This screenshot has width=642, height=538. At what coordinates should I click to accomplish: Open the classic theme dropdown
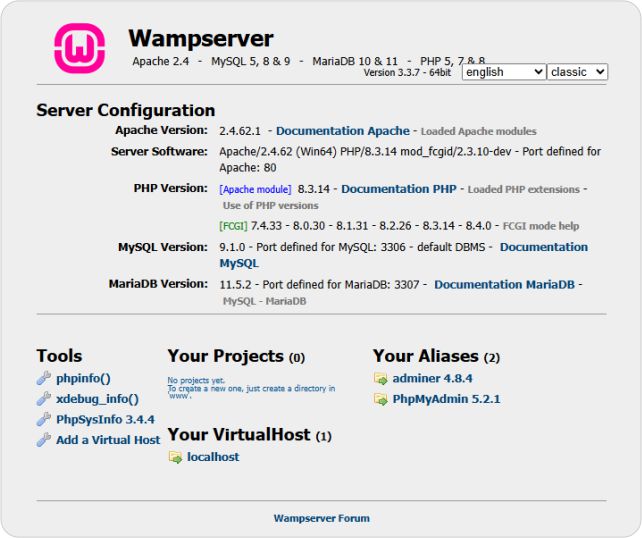coord(577,72)
